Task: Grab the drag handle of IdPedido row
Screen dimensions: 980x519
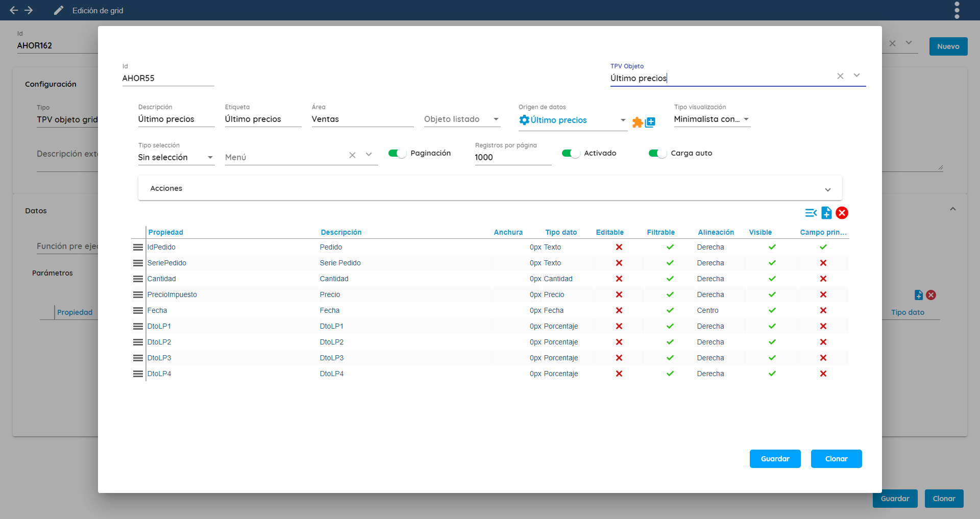Action: coord(138,247)
